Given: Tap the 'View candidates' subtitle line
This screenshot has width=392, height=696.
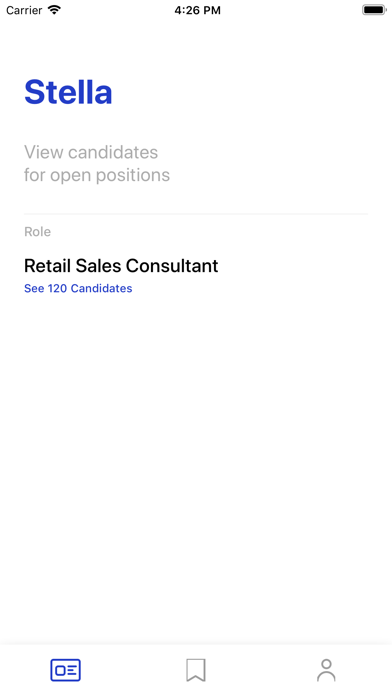Looking at the screenshot, I should point(91,152).
